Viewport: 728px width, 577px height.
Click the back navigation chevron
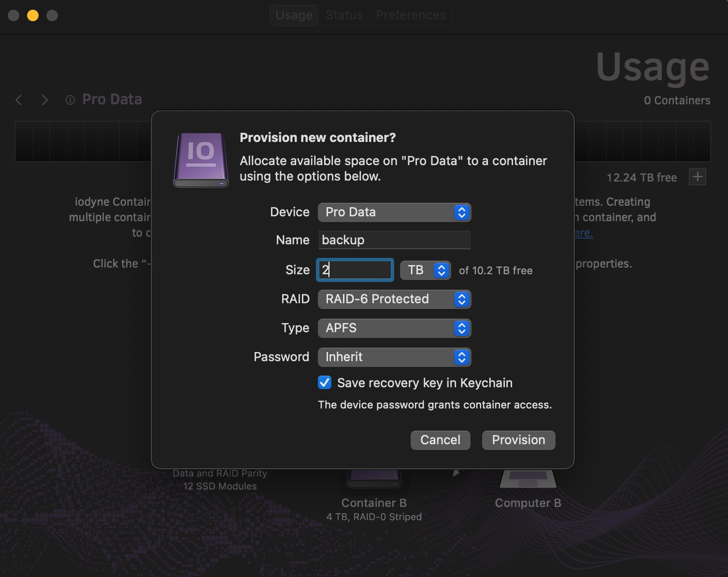(19, 100)
